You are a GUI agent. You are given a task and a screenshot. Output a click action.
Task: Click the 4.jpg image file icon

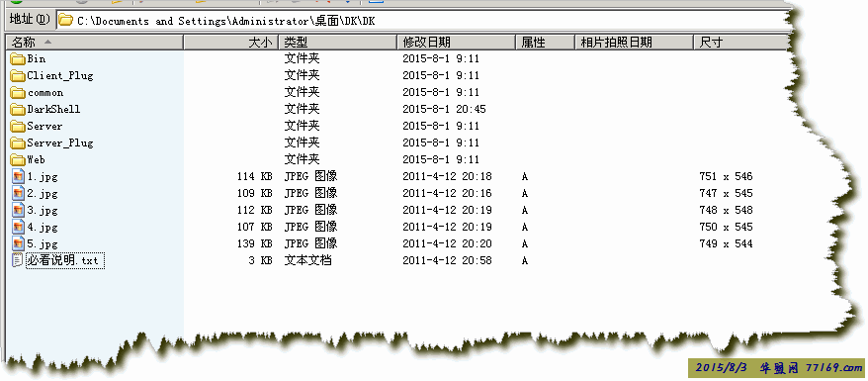(x=19, y=227)
